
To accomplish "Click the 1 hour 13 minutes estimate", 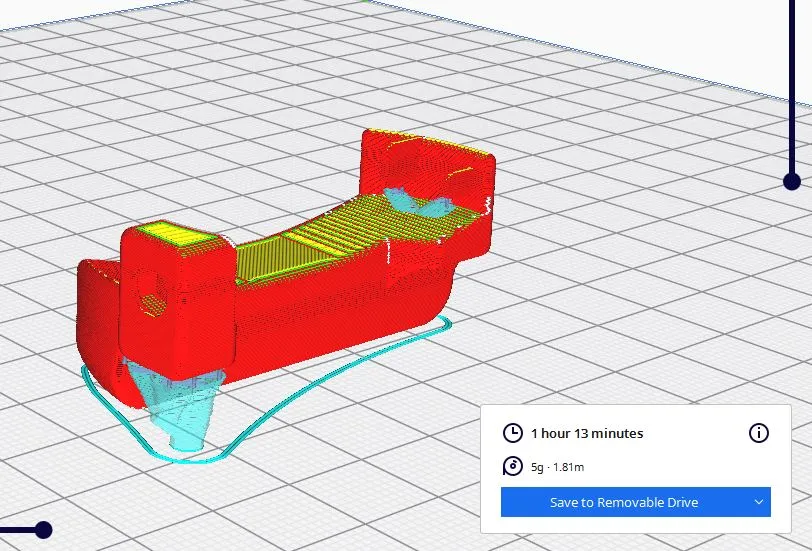I will 587,433.
